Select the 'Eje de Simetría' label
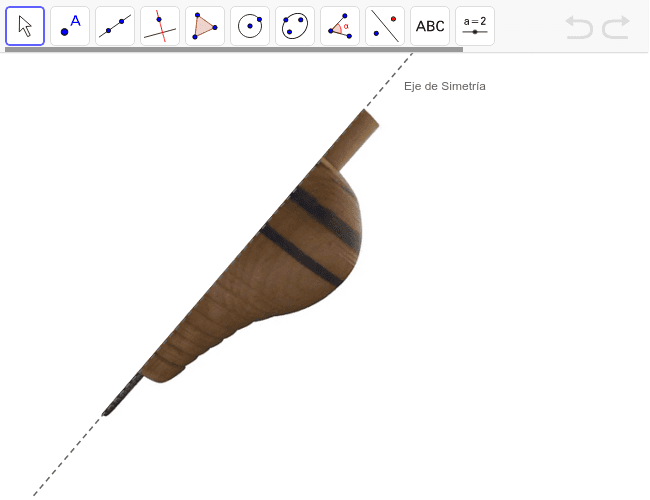 tap(445, 86)
